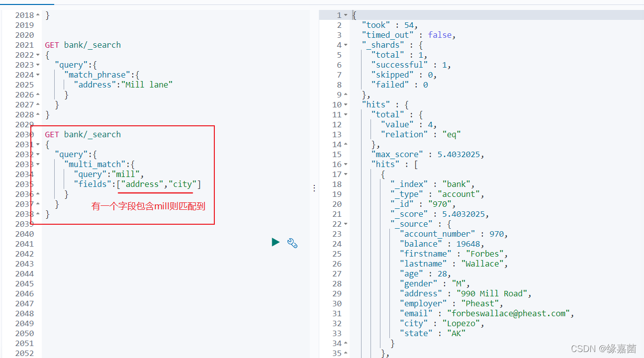Screen dimensions: 644x358
Task: Collapse the first hit object at output line 17
Action: coord(346,174)
